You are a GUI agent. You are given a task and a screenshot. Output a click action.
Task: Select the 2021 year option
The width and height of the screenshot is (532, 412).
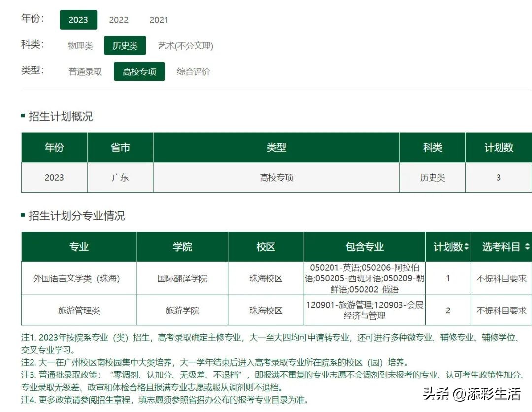pyautogui.click(x=159, y=20)
